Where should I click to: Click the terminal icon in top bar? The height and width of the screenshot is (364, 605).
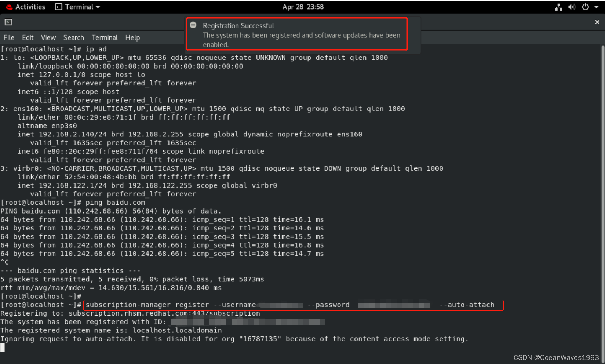click(58, 7)
